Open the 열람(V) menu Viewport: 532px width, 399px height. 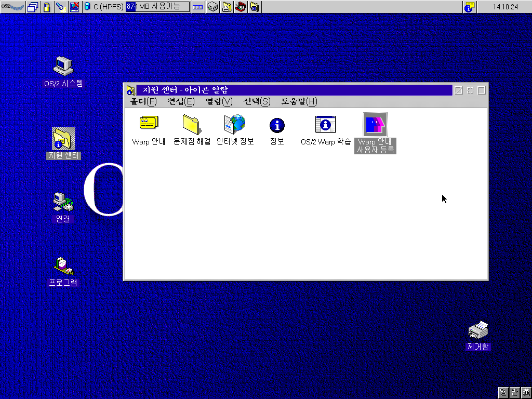pos(219,101)
